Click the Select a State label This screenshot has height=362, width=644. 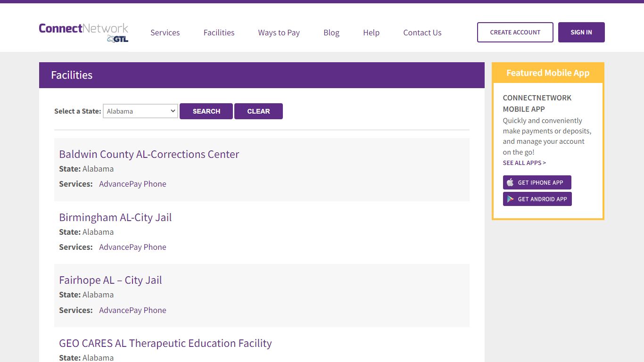(78, 111)
